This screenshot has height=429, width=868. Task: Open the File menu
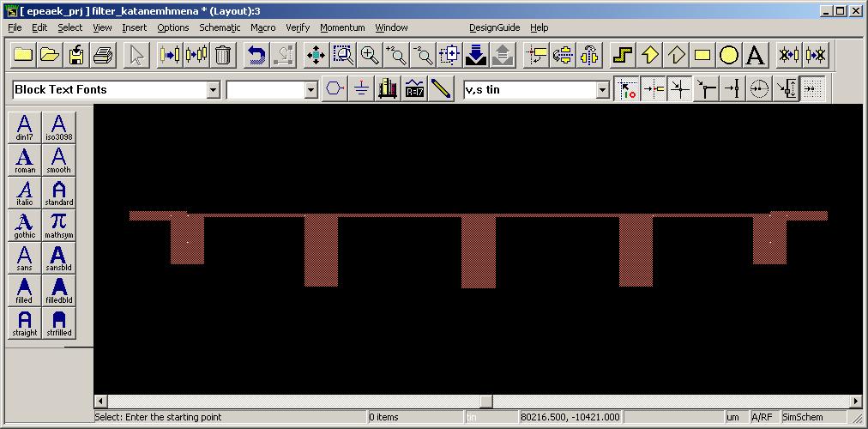click(15, 27)
